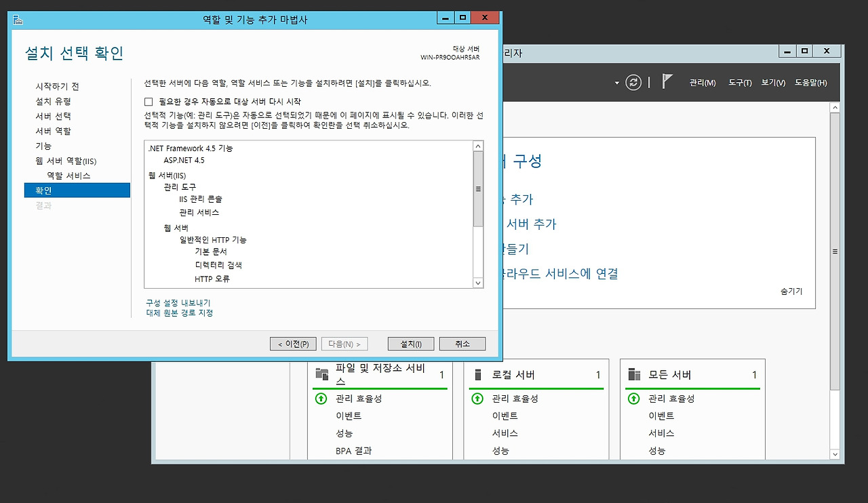The image size is (868, 503).
Task: Click the refresh icon in Server Manager toolbar
Action: [633, 82]
